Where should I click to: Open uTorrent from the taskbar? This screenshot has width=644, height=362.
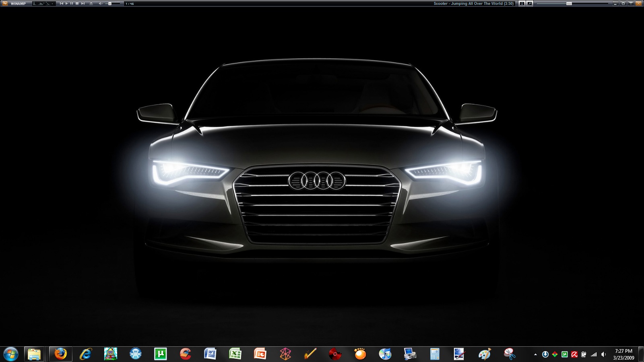pyautogui.click(x=160, y=354)
